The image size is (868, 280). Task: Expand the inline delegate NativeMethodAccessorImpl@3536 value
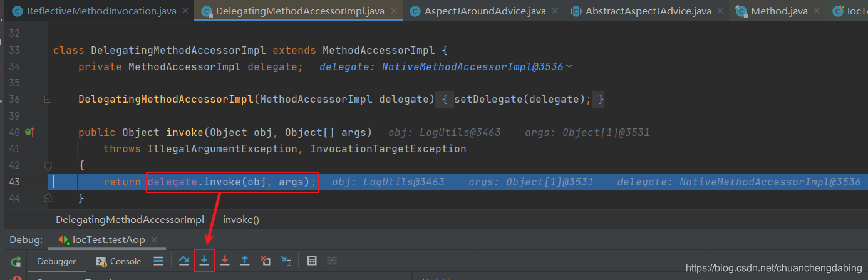coord(569,66)
